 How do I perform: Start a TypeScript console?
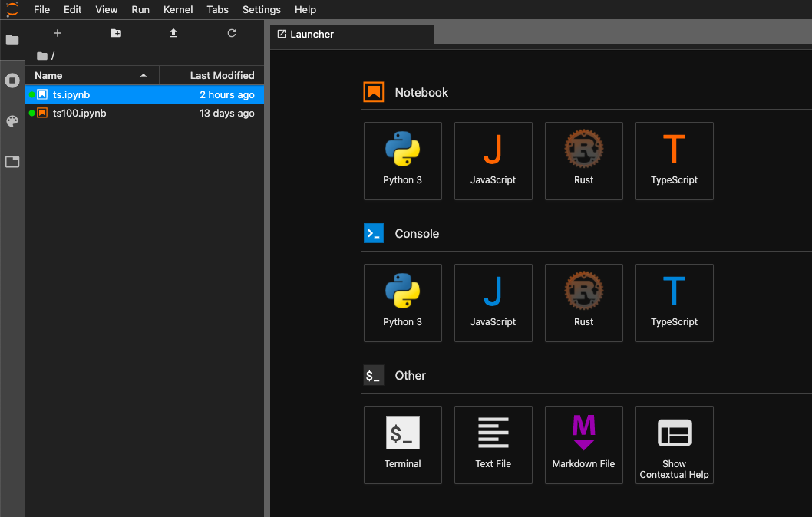click(x=674, y=302)
